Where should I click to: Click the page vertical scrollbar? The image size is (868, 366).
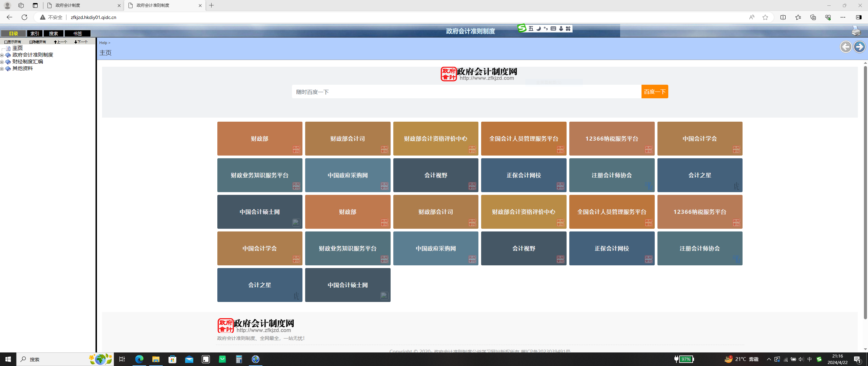[865, 192]
